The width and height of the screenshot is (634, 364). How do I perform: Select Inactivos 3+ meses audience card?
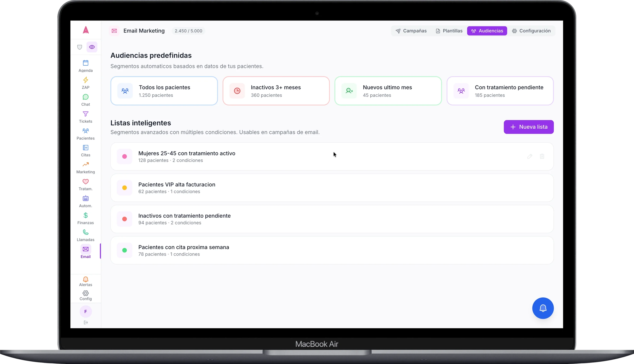click(x=276, y=91)
